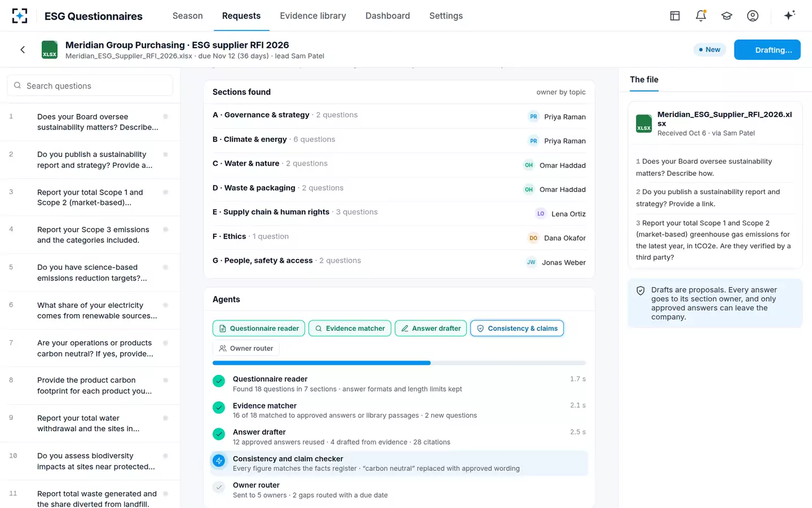Open the Requests tab
This screenshot has height=508, width=812.
tap(241, 16)
